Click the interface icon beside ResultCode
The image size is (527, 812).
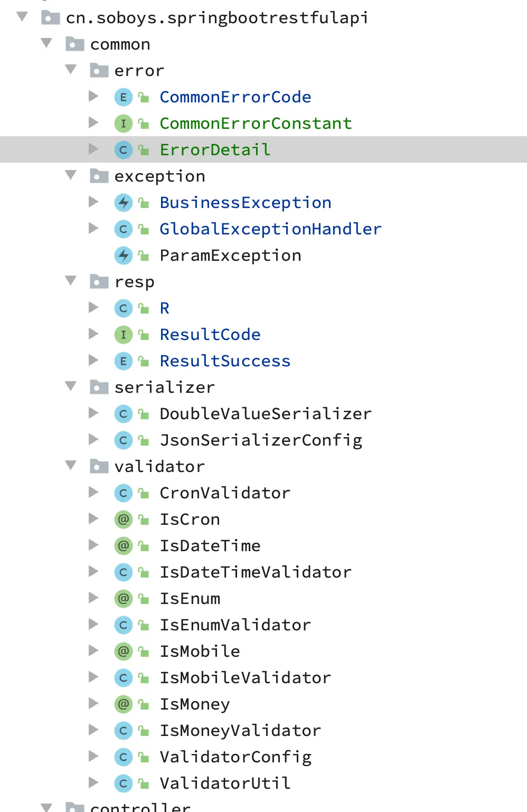tap(123, 335)
